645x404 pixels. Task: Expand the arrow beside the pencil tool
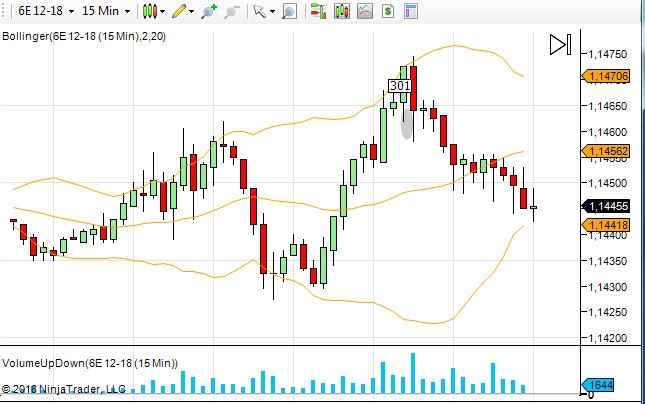click(x=193, y=12)
